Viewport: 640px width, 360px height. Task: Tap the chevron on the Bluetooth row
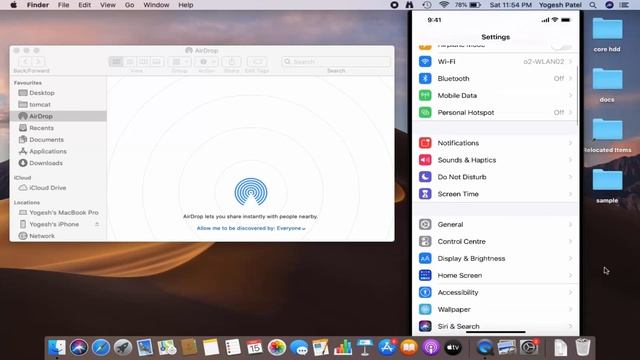(x=570, y=78)
